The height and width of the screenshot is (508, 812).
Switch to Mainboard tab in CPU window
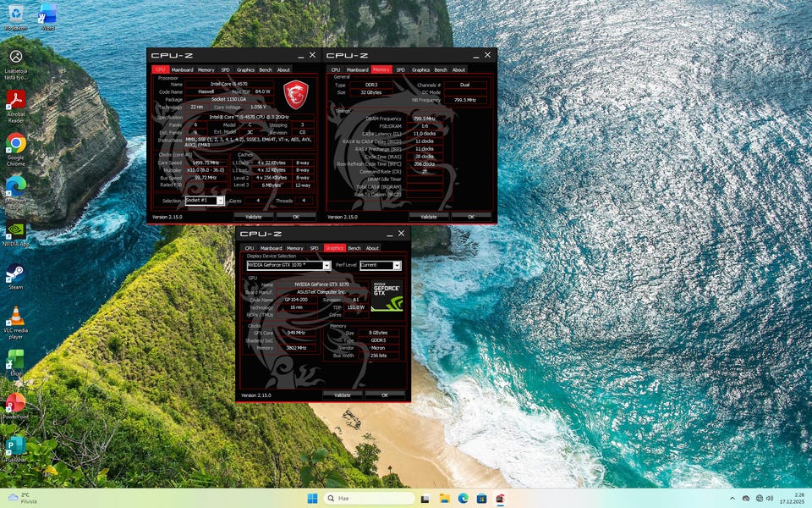click(x=182, y=69)
